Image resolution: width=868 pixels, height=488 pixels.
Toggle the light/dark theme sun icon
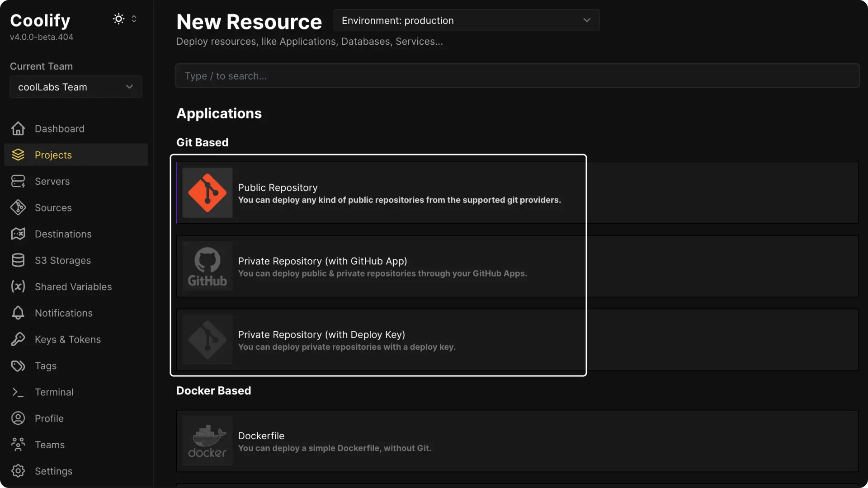click(x=118, y=19)
